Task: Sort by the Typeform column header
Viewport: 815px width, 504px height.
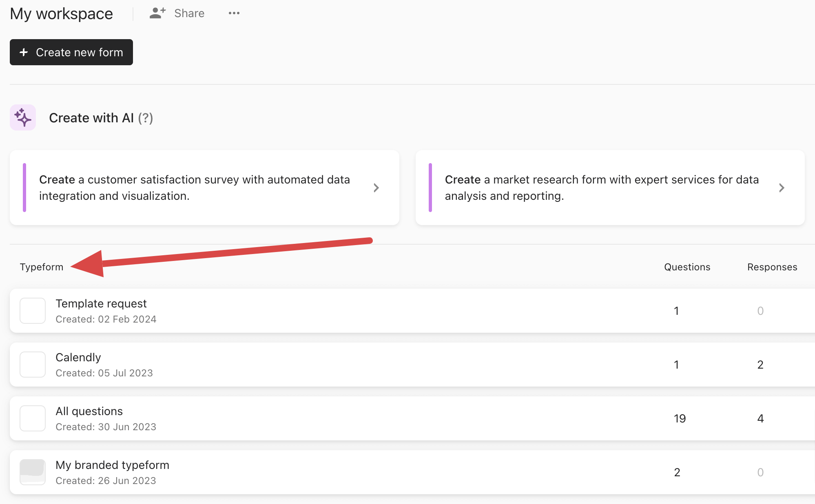Action: point(42,267)
